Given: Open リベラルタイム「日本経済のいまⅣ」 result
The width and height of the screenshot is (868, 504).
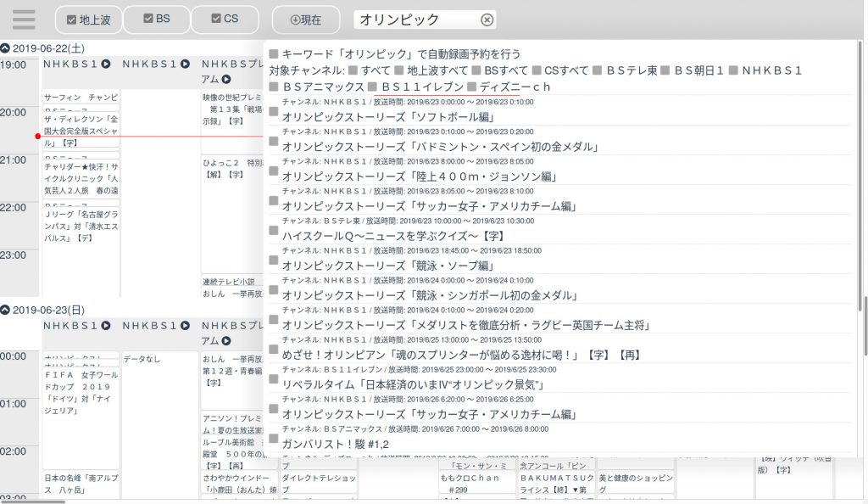Looking at the screenshot, I should pos(414,384).
